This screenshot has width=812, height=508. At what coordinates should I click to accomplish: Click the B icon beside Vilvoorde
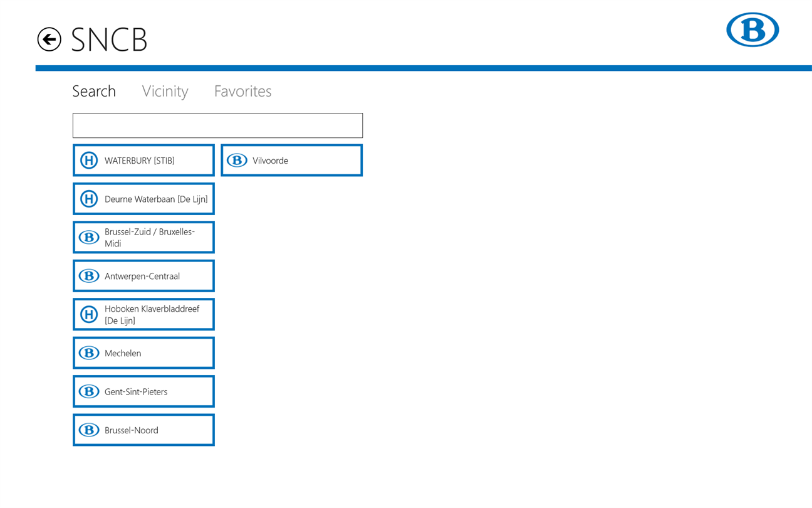click(x=237, y=161)
